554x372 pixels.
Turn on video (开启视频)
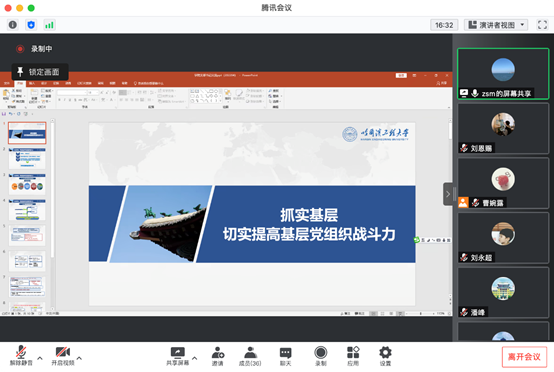click(x=63, y=356)
